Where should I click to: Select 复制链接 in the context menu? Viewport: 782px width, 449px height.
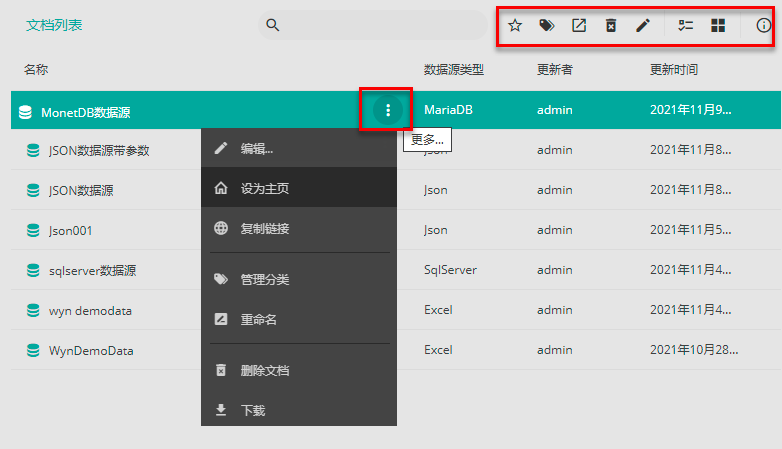(265, 228)
